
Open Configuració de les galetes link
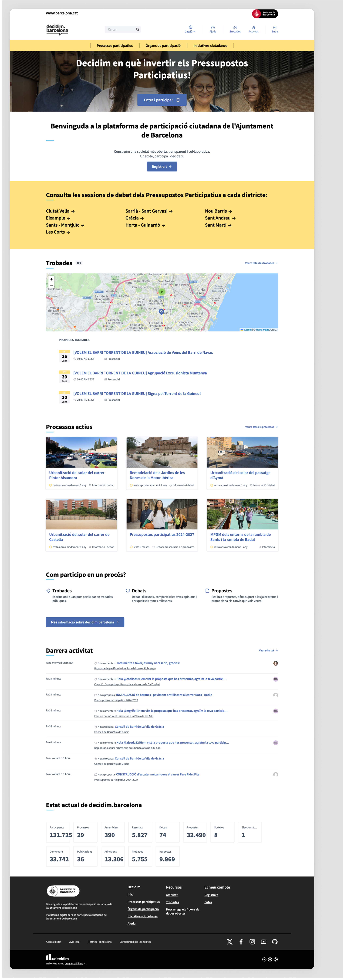click(135, 942)
